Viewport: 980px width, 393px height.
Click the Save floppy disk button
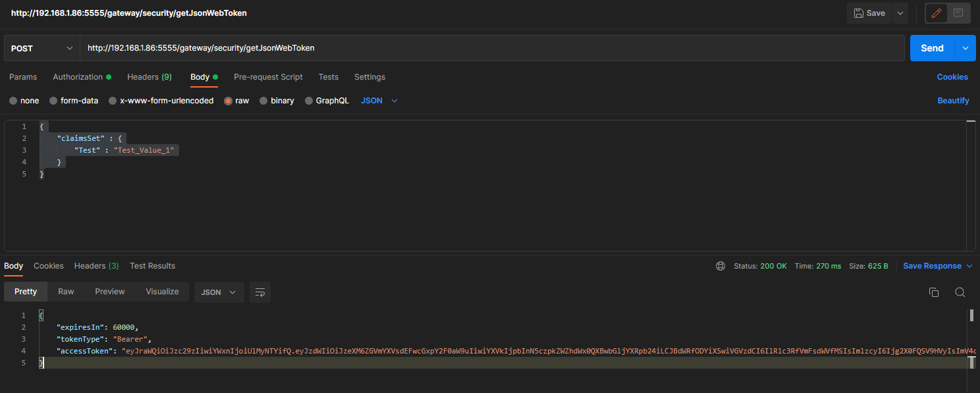869,13
